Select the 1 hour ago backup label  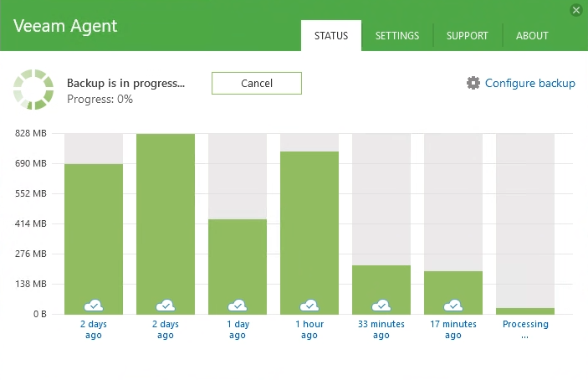(309, 330)
